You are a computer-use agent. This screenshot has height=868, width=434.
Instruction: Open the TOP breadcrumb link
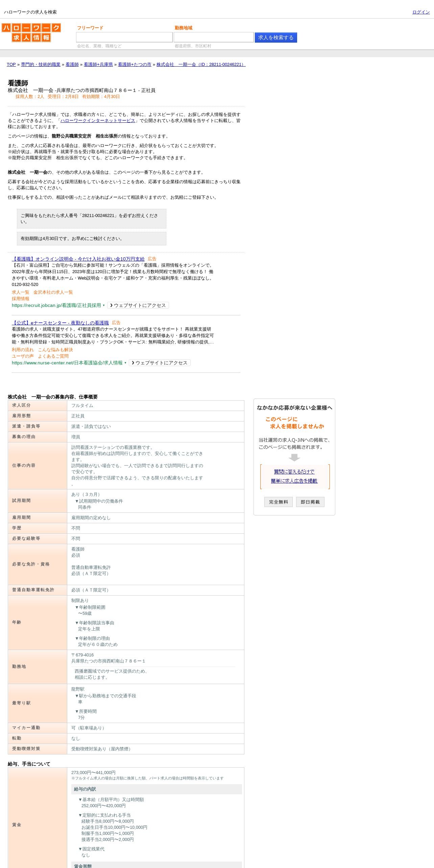(11, 65)
